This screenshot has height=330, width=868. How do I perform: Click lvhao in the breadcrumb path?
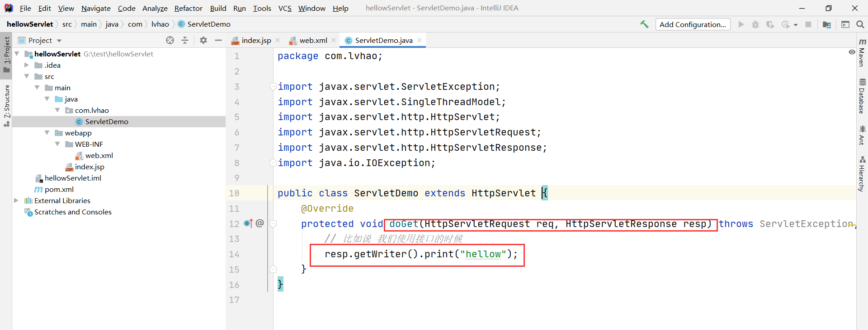pyautogui.click(x=160, y=24)
